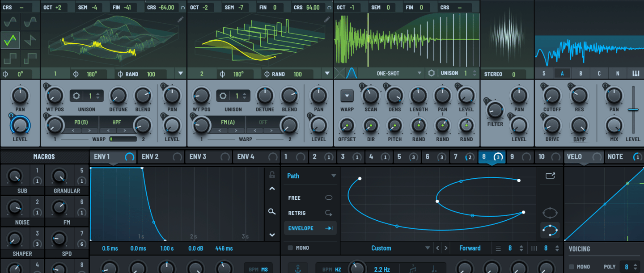Open the Oscillator 1 options dropdown arrow
This screenshot has width=644, height=273.
(x=181, y=73)
